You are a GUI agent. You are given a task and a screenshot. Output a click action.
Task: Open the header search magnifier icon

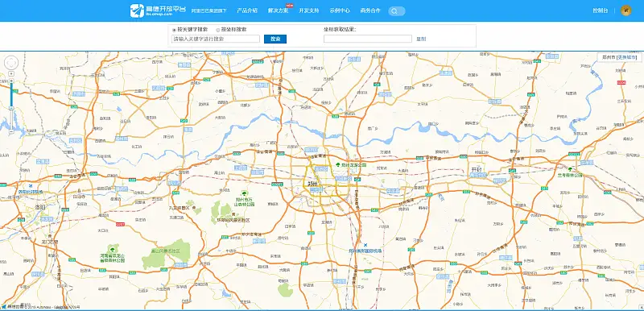click(394, 11)
